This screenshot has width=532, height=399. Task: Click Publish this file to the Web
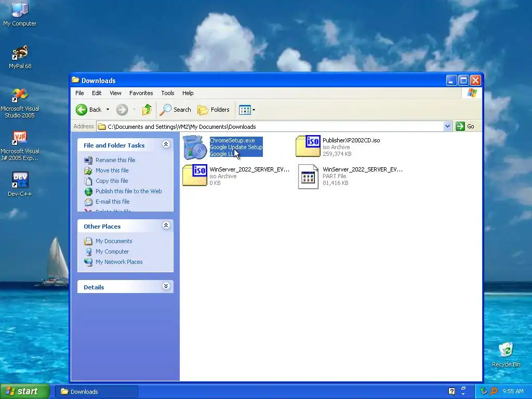pyautogui.click(x=129, y=191)
